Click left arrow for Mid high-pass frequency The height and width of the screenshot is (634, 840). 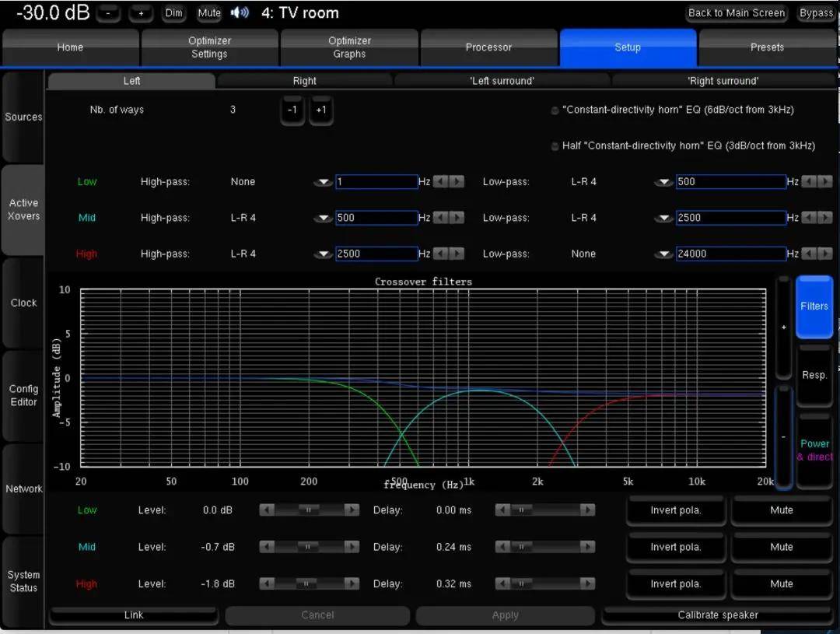pyautogui.click(x=440, y=218)
